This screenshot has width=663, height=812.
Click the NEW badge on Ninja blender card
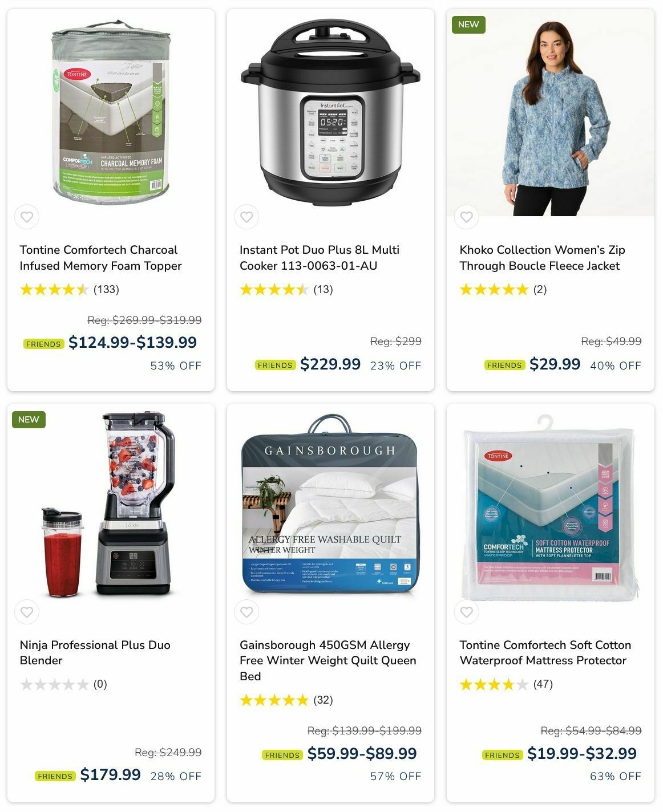(x=29, y=420)
